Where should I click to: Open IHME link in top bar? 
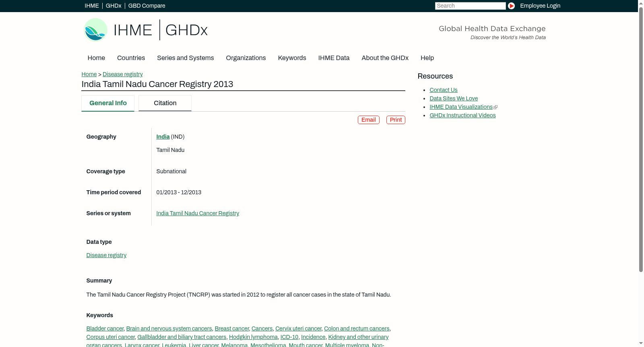tap(92, 6)
